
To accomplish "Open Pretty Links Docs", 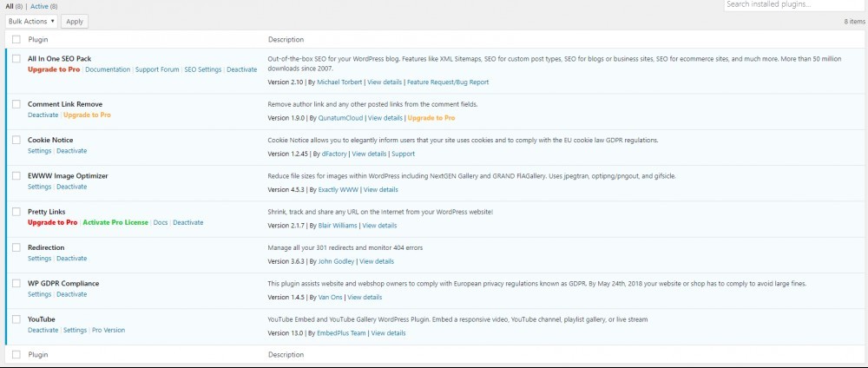I will click(x=161, y=222).
